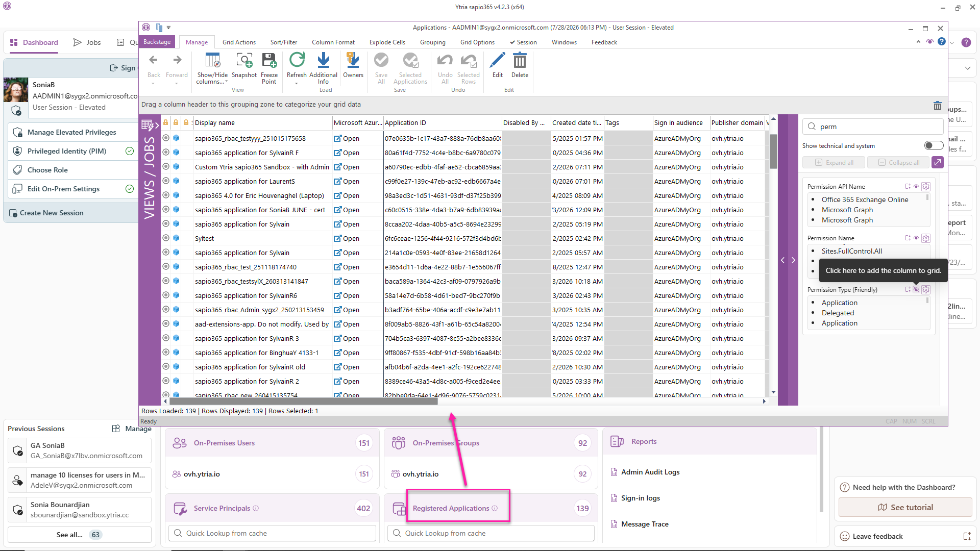Click the Save Selected Applications icon
980x551 pixels.
point(410,61)
